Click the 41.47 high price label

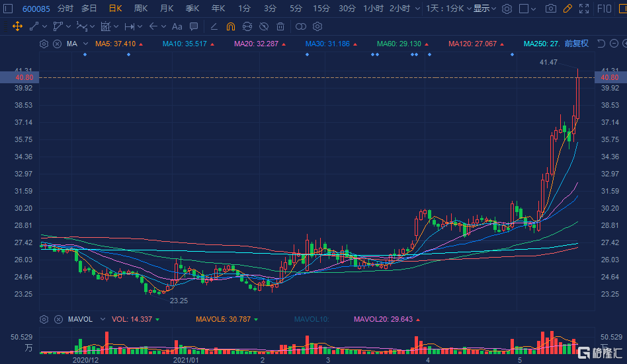[x=548, y=62]
